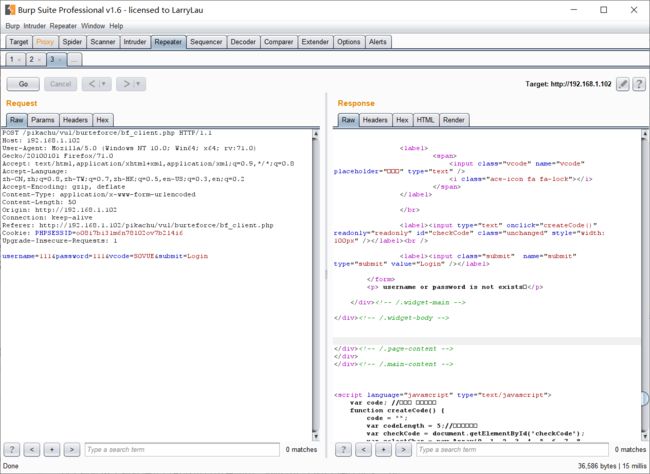Switch to the Decoder tab

(243, 42)
